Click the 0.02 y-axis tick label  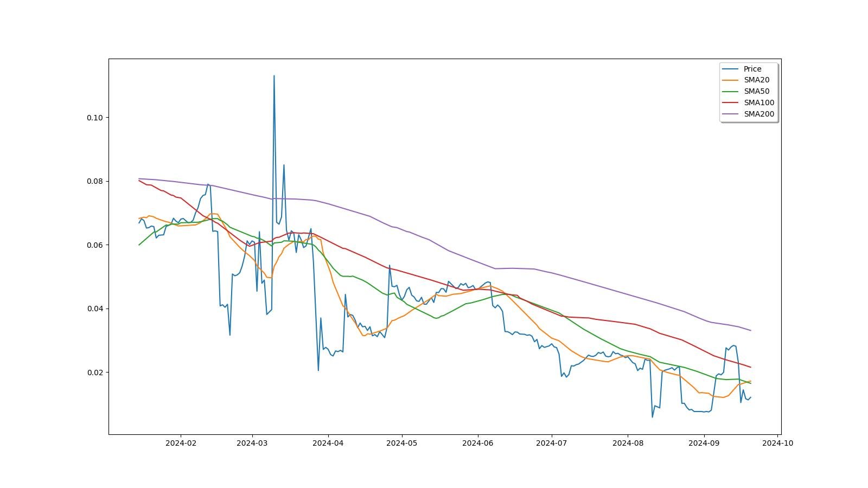[94, 373]
